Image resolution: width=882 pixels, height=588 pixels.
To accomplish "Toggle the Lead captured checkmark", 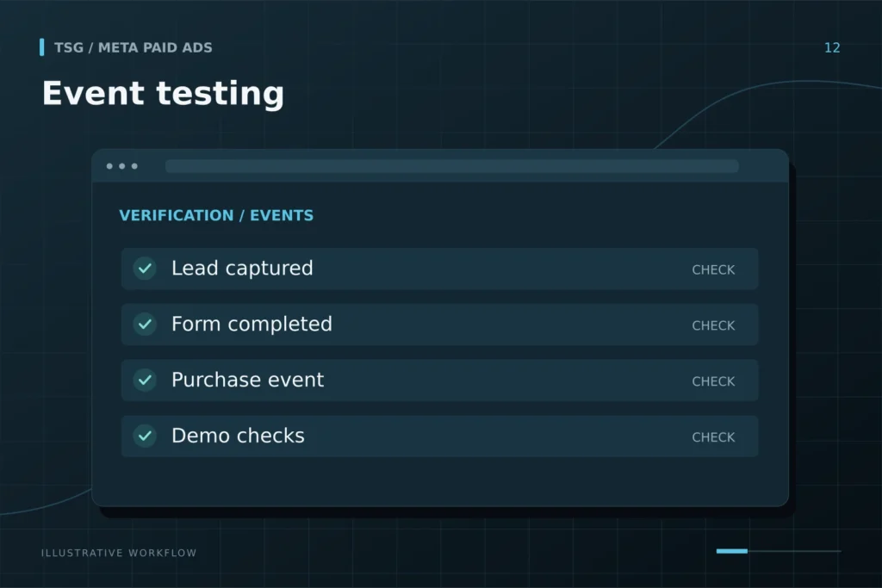I will click(145, 269).
